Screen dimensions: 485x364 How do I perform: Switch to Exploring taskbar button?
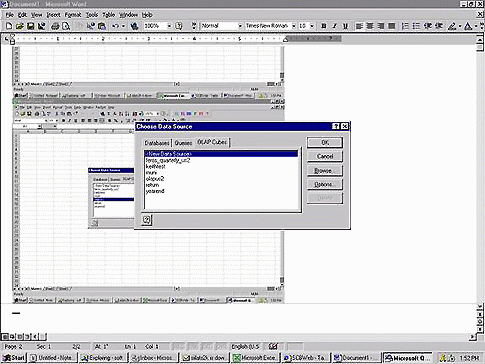[x=104, y=358]
